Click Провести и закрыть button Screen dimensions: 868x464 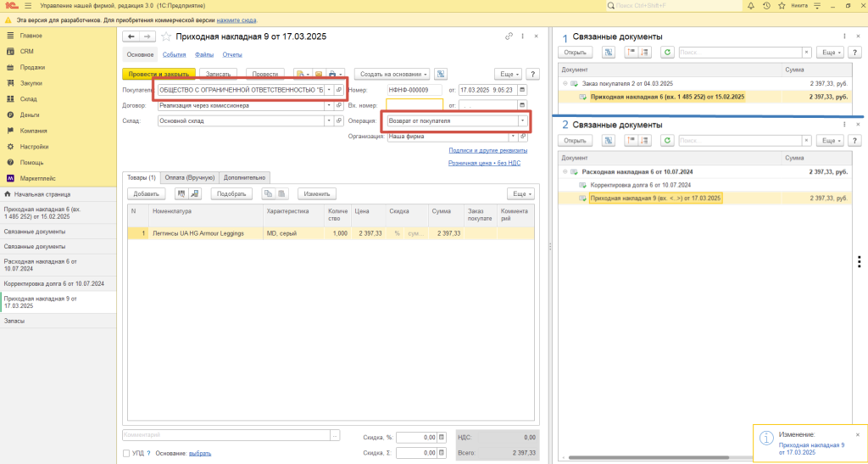159,74
